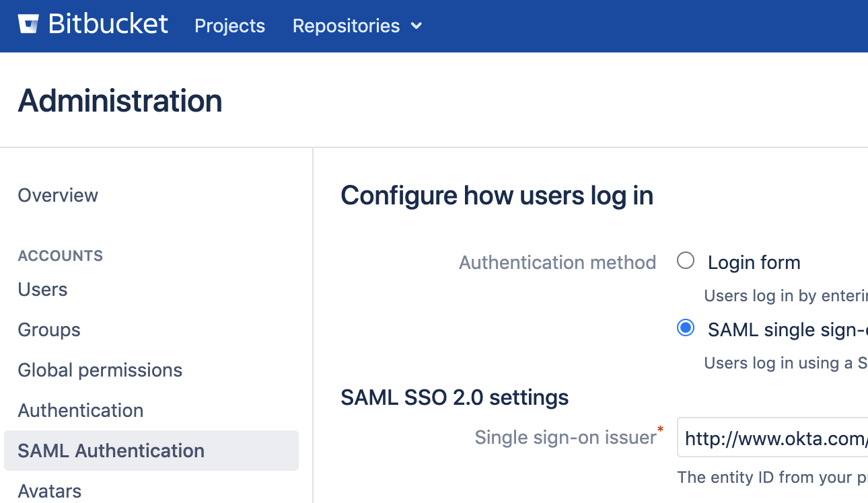This screenshot has width=868, height=503.
Task: Click the Login form option label
Action: click(754, 262)
